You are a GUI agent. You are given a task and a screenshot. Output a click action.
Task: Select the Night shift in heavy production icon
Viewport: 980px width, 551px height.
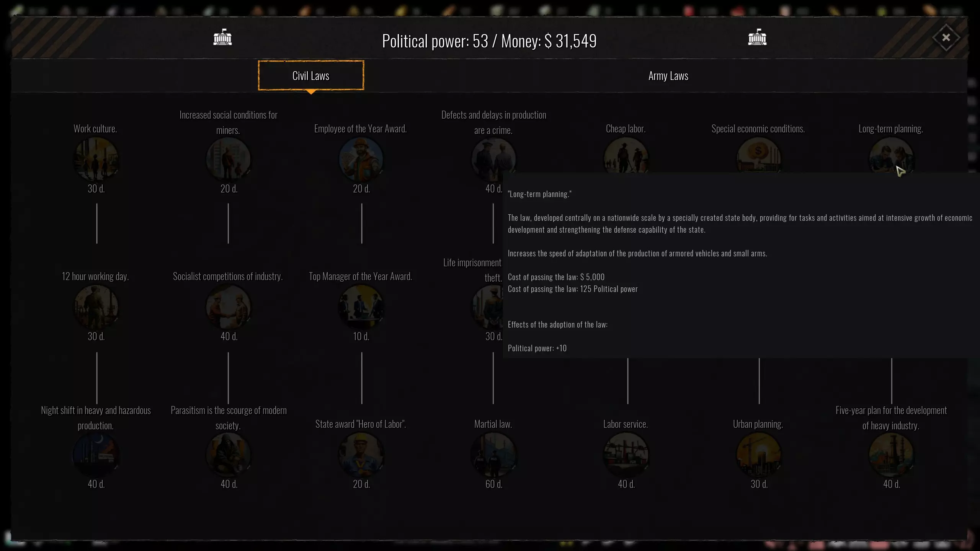coord(96,454)
